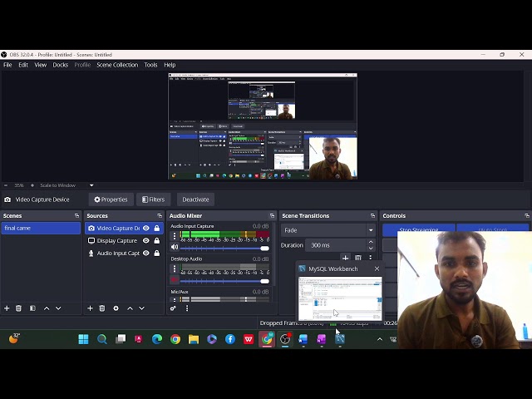The height and width of the screenshot is (399, 532).
Task: Toggle visibility of Display Capture source
Action: 146,240
